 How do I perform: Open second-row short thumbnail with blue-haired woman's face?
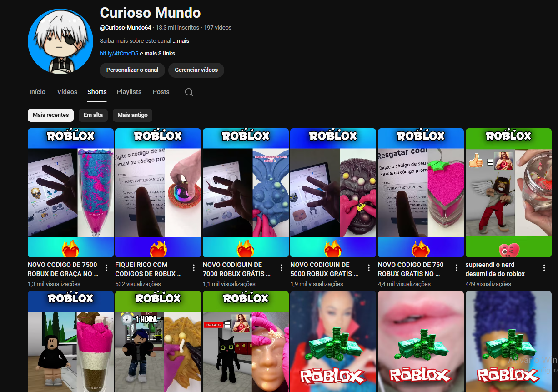point(333,342)
